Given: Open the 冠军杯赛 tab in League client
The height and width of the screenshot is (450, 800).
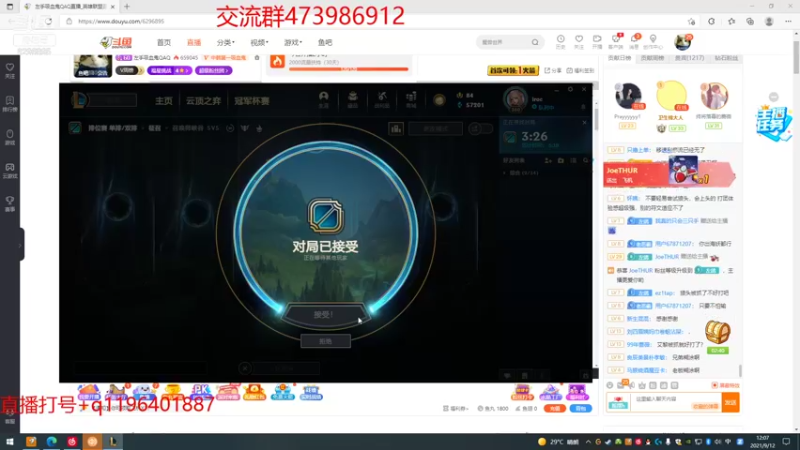Looking at the screenshot, I should [252, 101].
